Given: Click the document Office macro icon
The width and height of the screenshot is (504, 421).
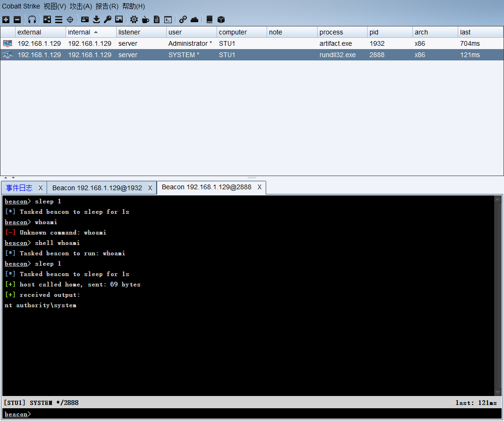Looking at the screenshot, I should click(157, 20).
